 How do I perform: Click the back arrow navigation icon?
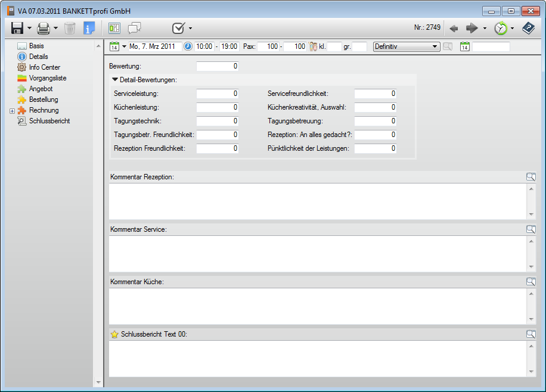tap(454, 28)
